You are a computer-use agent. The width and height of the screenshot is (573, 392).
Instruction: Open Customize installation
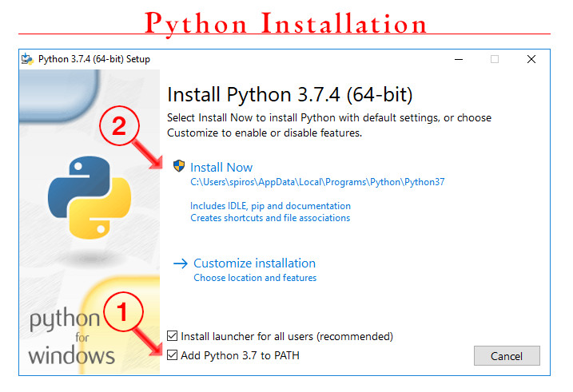[254, 263]
